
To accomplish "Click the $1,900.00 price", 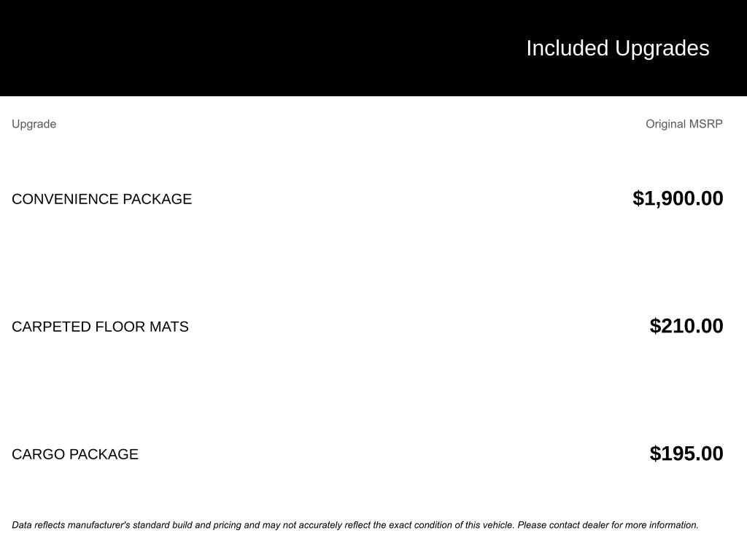I will (678, 198).
